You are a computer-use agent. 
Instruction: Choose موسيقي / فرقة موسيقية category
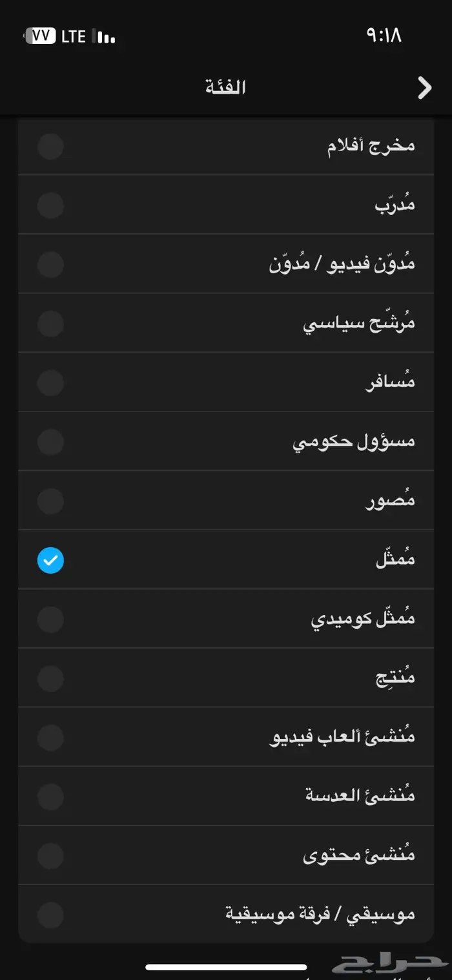tap(226, 913)
